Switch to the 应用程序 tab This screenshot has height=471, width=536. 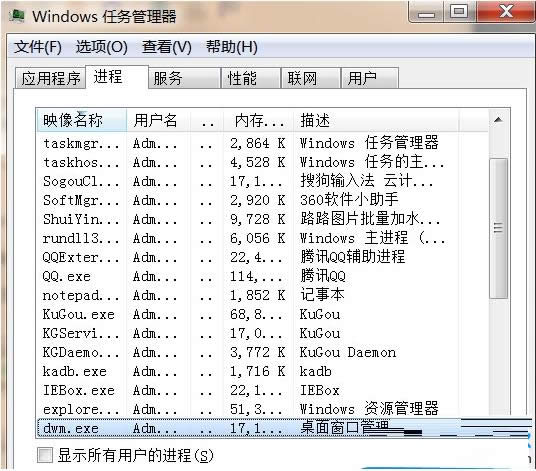(50, 78)
